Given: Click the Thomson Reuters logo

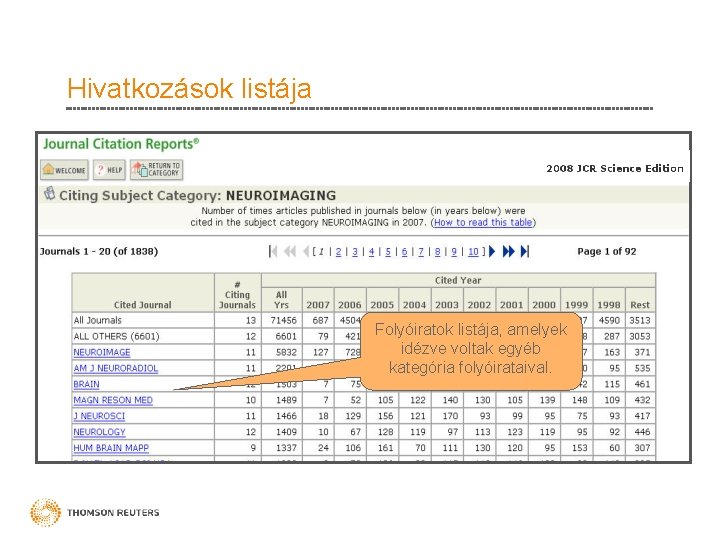Looking at the screenshot, I should [x=95, y=512].
